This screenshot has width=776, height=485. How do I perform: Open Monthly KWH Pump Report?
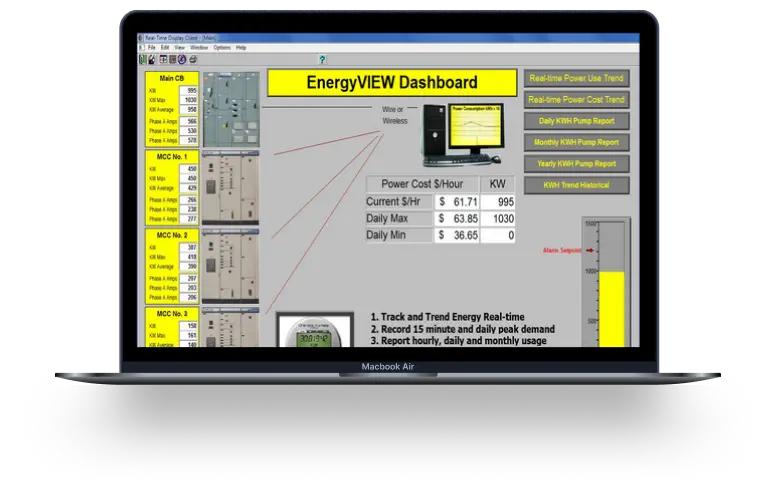coord(577,142)
